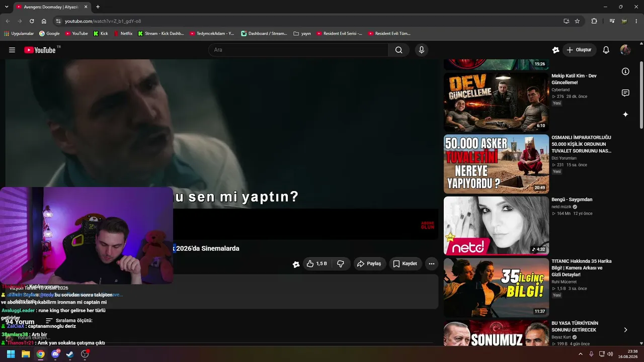This screenshot has width=644, height=362.
Task: Open the Uygulamalar apps shortcut
Action: point(19,34)
